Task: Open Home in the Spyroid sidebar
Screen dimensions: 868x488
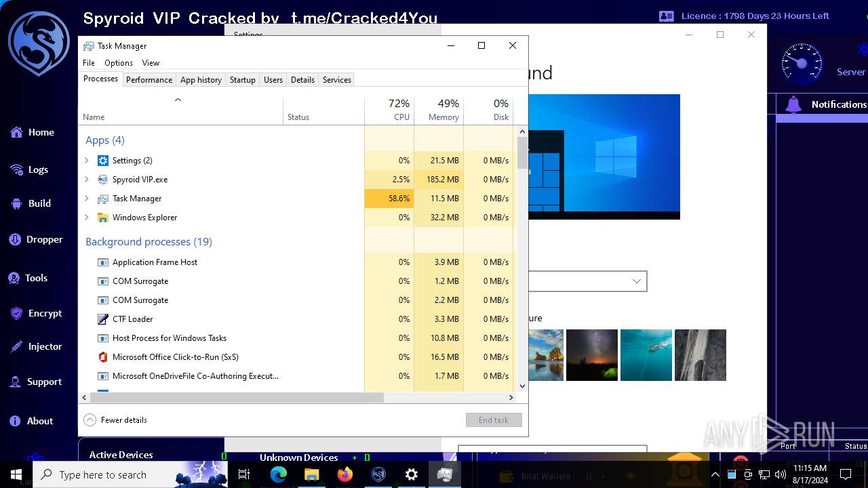Action: pos(32,133)
